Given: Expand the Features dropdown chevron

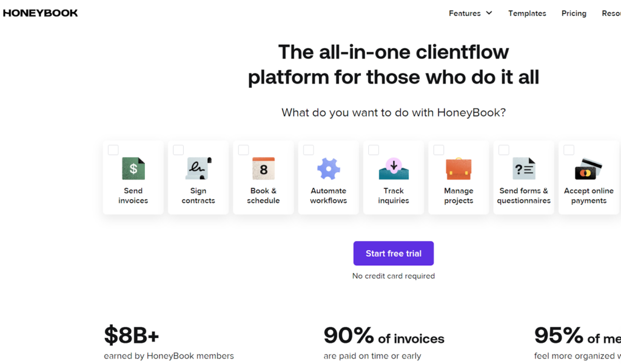Looking at the screenshot, I should pyautogui.click(x=489, y=13).
